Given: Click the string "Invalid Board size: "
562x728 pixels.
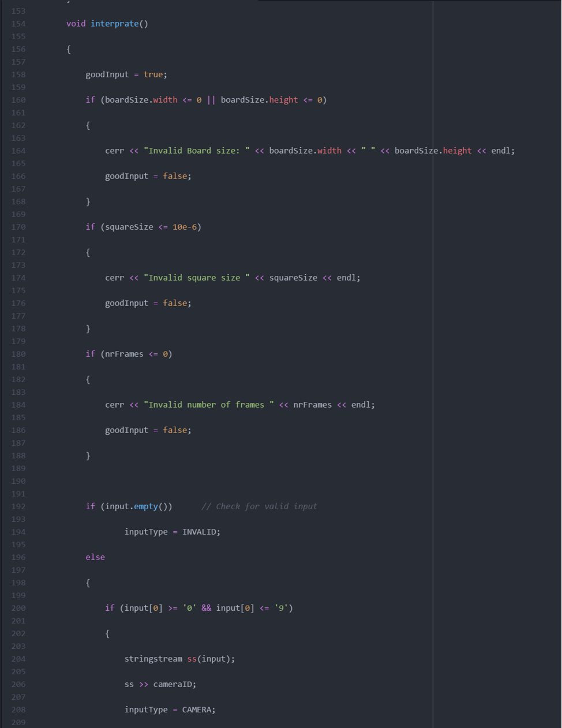Looking at the screenshot, I should coord(197,151).
